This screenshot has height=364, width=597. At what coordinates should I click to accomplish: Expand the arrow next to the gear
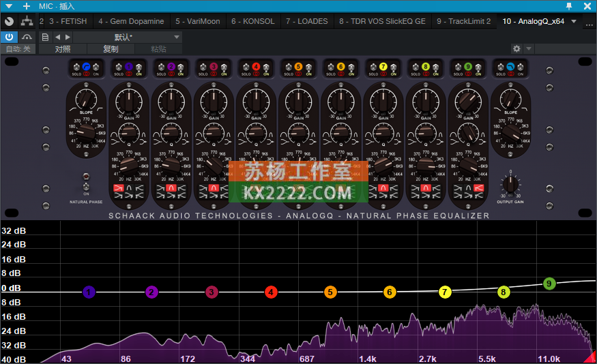click(529, 48)
